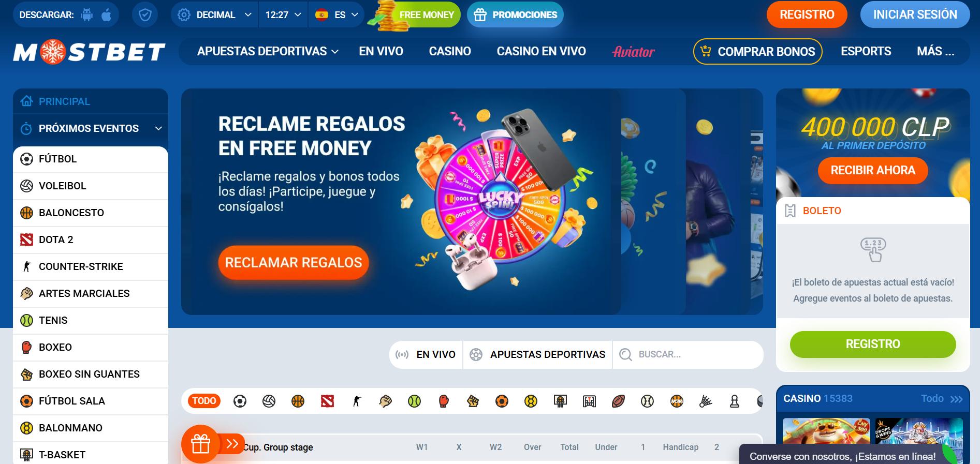Open the orange gift box floating icon
Image resolution: width=980 pixels, height=464 pixels.
[200, 444]
